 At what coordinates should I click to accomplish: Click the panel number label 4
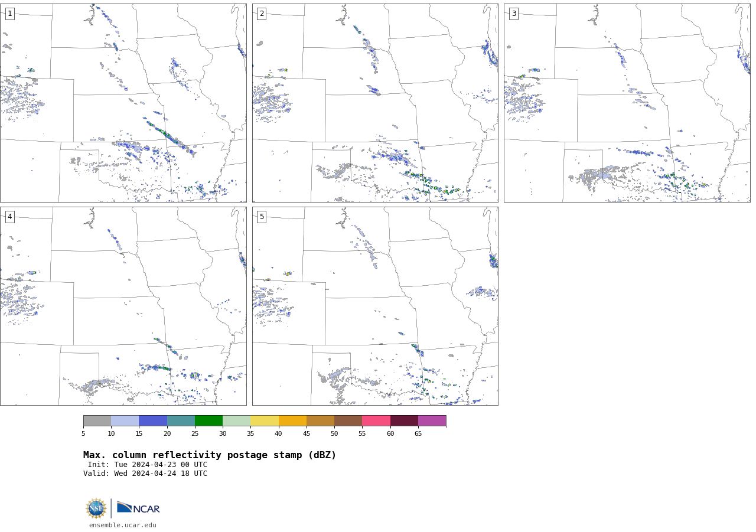tap(9, 217)
